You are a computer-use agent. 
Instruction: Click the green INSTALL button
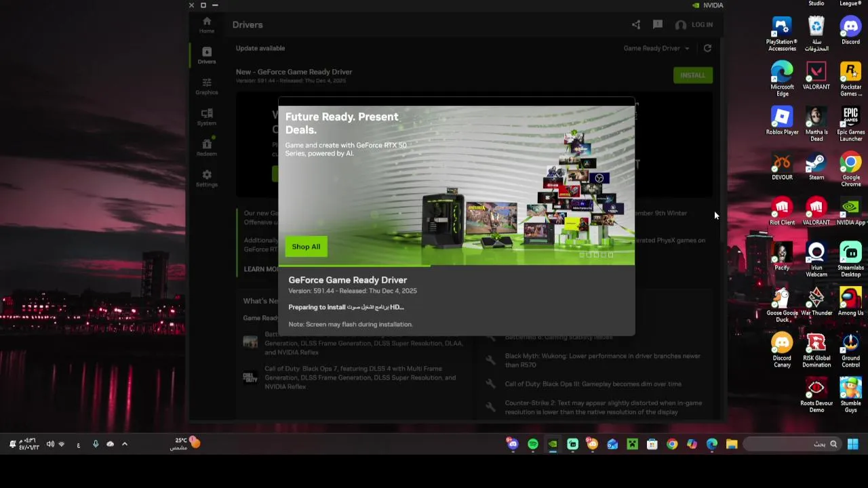pos(692,75)
